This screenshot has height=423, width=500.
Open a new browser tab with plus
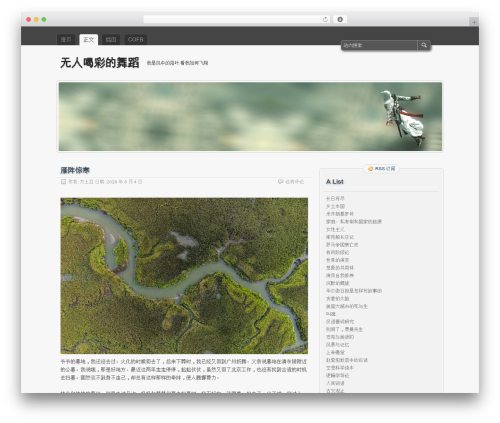point(474,22)
